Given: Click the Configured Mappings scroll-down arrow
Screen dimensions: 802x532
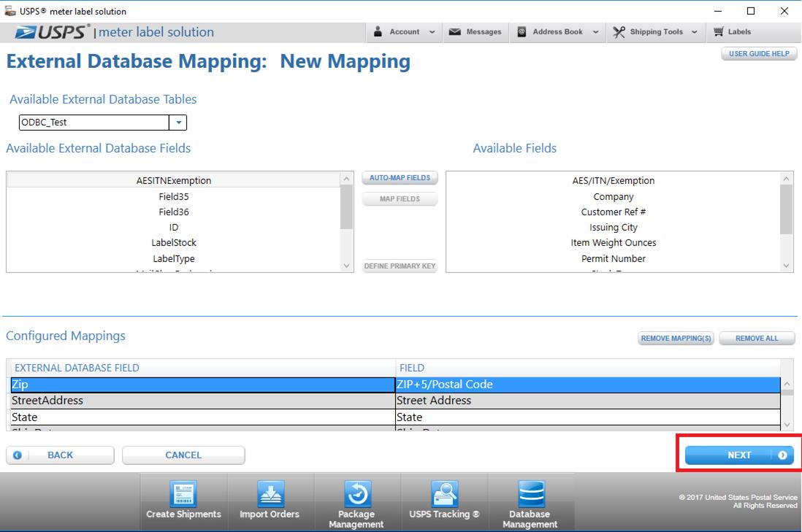Looking at the screenshot, I should 787,425.
